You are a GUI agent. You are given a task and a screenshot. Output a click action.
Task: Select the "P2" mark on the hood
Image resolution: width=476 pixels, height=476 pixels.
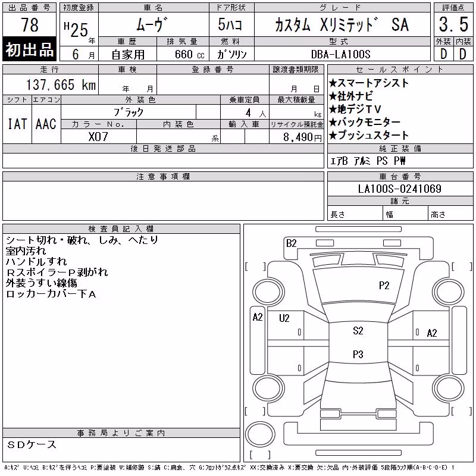[384, 286]
